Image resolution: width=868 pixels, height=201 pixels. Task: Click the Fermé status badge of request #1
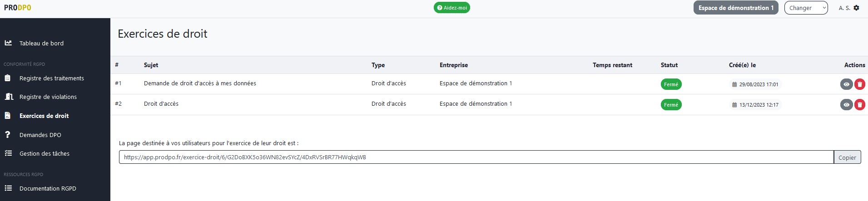pos(671,84)
